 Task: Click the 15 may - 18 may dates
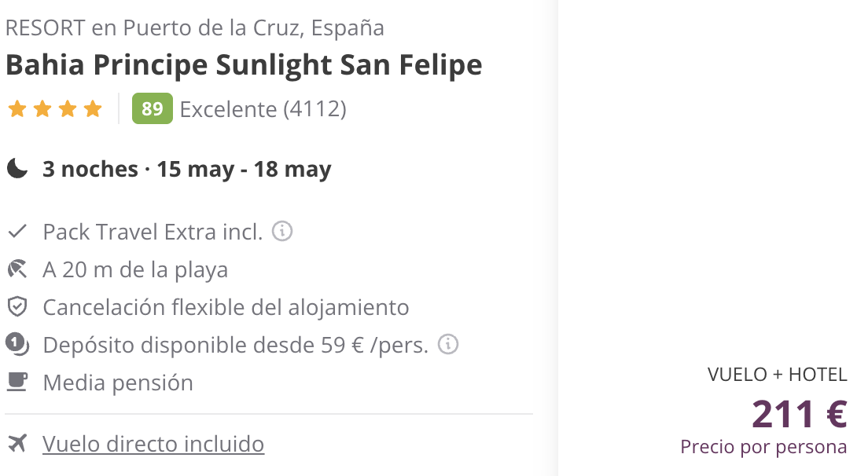pyautogui.click(x=244, y=169)
